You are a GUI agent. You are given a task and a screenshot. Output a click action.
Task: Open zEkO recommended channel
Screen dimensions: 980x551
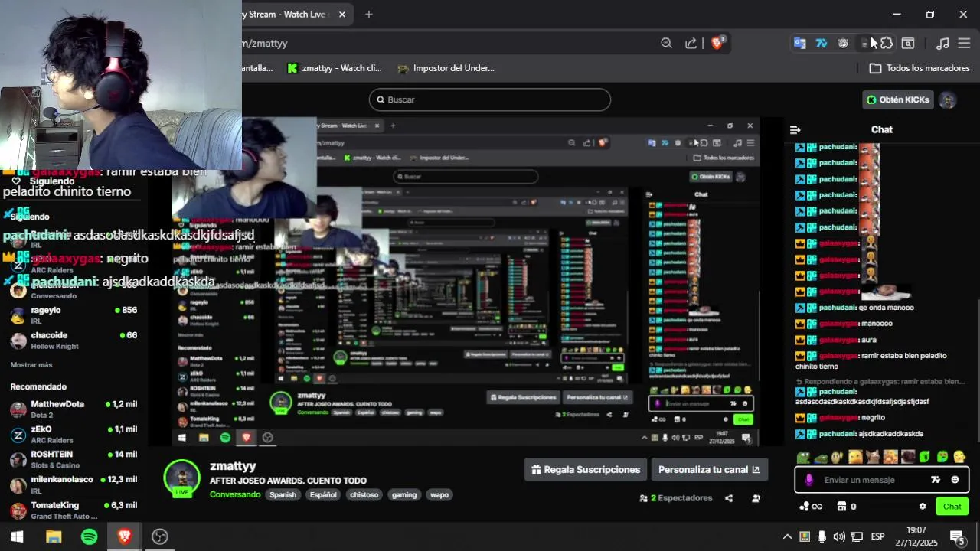pyautogui.click(x=73, y=434)
